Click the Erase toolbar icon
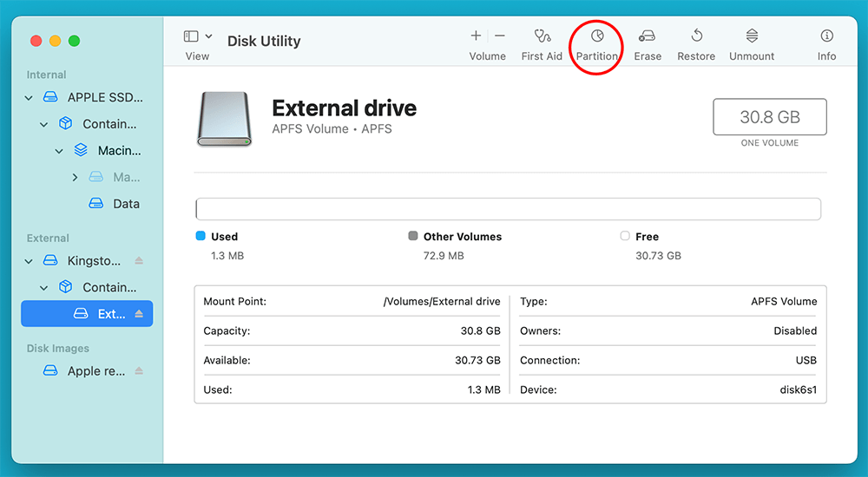 pos(648,37)
